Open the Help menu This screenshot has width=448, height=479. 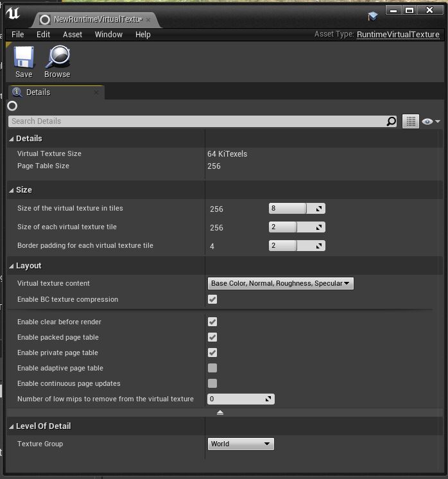[x=143, y=35]
